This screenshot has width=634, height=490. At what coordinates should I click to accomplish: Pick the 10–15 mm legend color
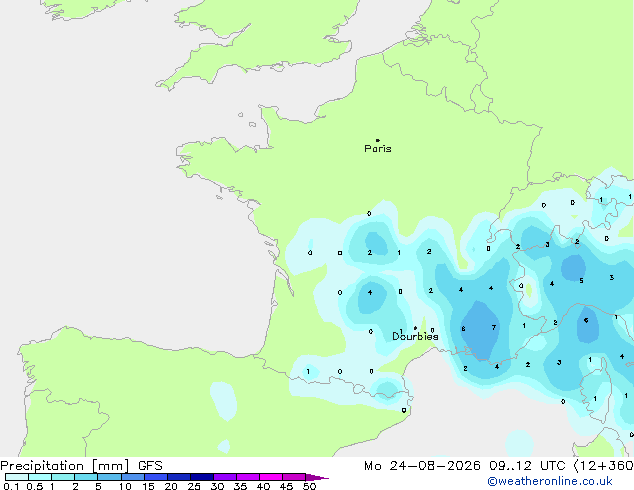[133, 477]
